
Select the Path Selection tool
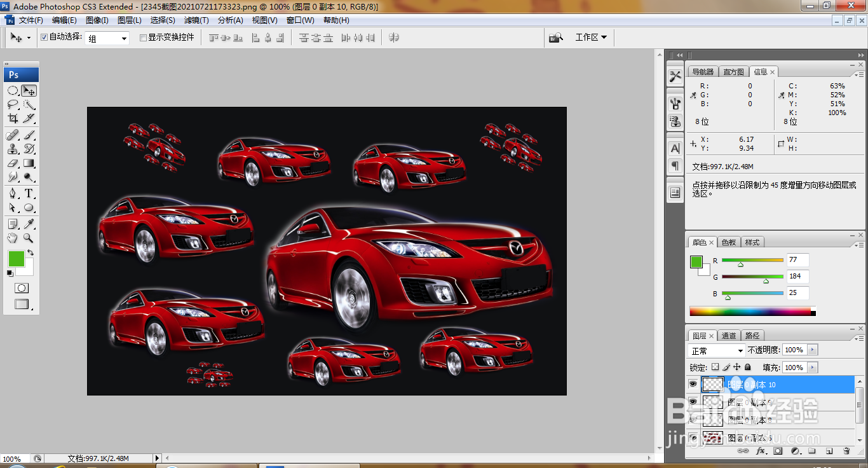(x=13, y=208)
